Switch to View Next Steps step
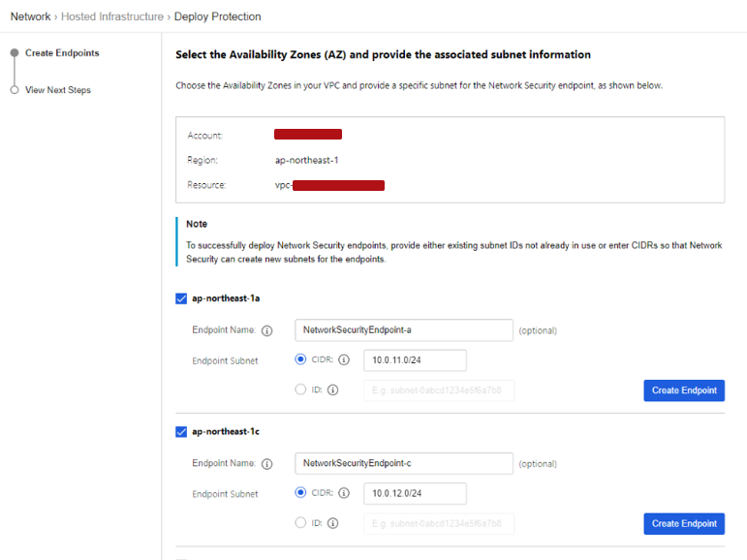The height and width of the screenshot is (560, 747). (x=58, y=90)
